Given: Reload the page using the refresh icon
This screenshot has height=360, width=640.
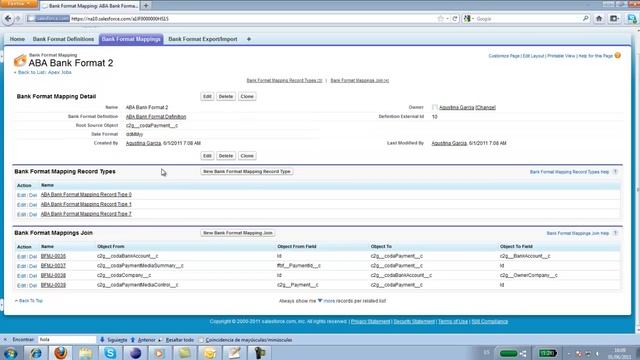Looking at the screenshot, I should [455, 19].
